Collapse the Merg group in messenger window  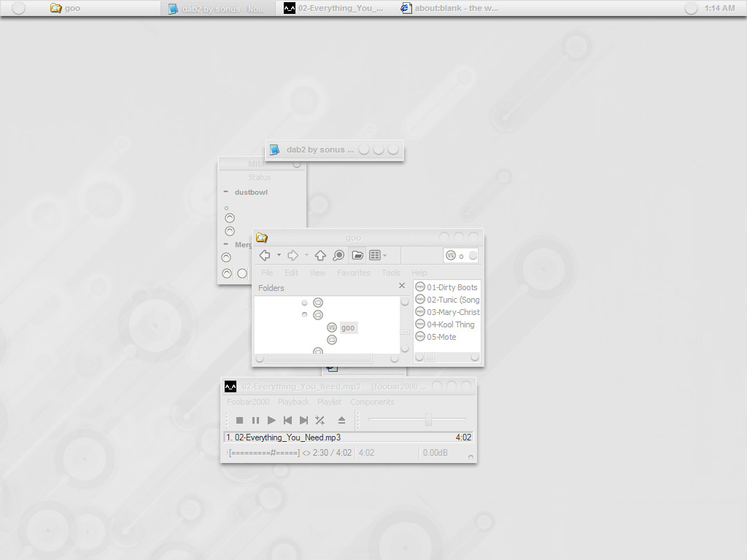[226, 244]
